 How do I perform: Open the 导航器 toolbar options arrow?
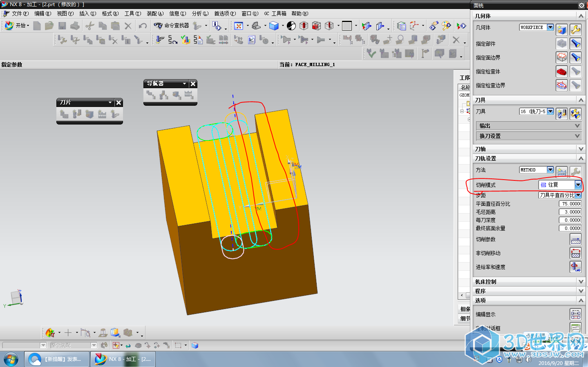184,84
